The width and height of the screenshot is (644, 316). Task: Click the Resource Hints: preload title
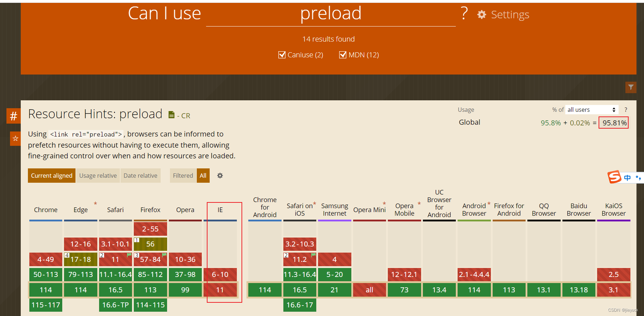click(95, 114)
